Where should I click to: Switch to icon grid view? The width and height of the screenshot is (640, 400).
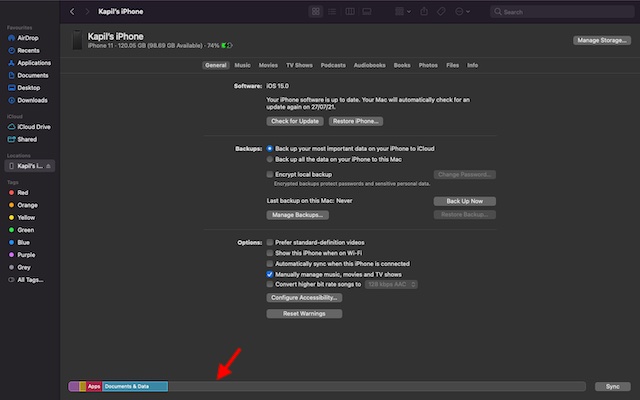pos(316,12)
